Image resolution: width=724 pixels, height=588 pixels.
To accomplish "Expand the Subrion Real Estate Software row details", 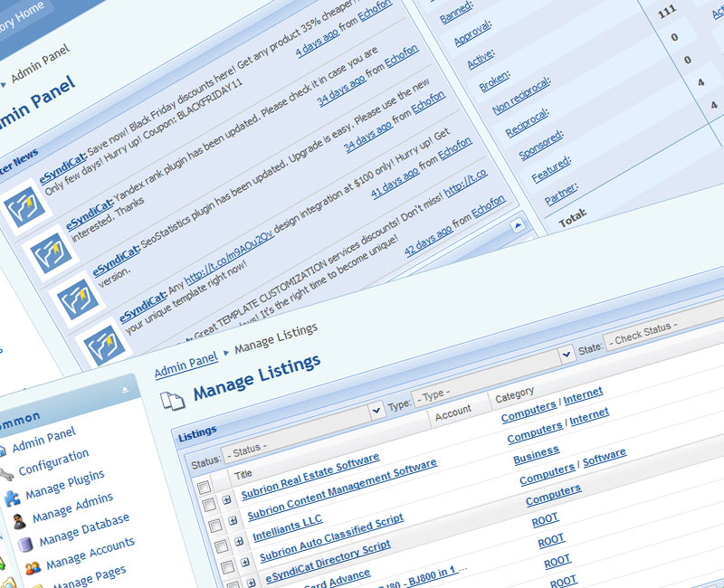I will coord(226,499).
